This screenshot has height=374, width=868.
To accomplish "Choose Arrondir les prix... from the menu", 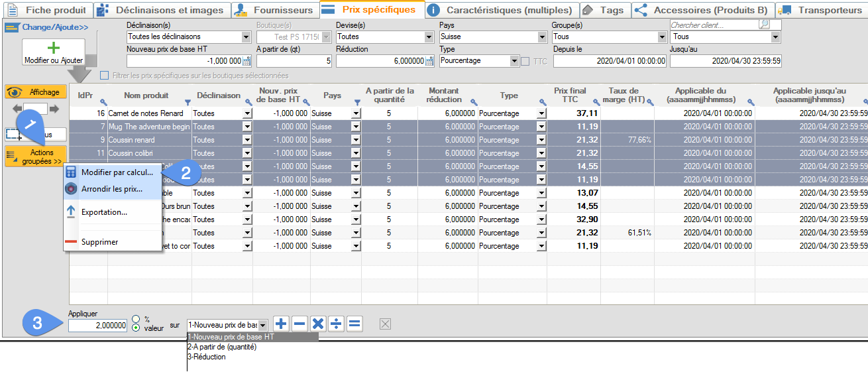I will 113,189.
